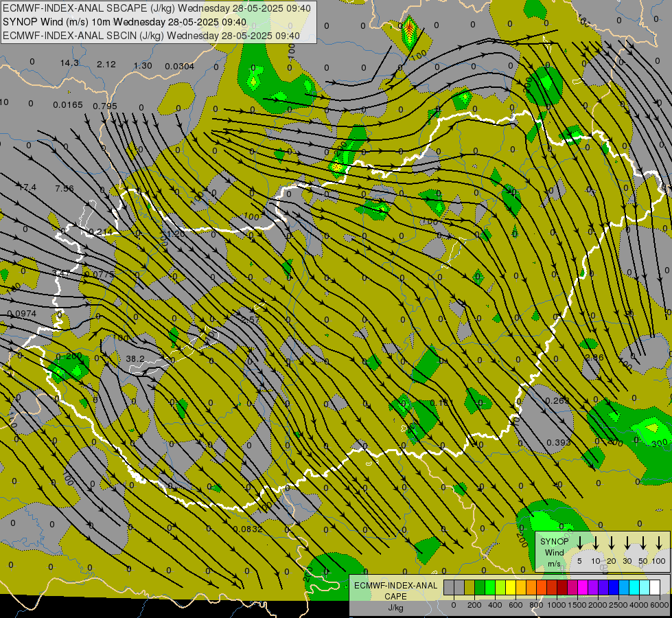
Task: Select the dark green CAPE legend swatch
Action: (480, 587)
